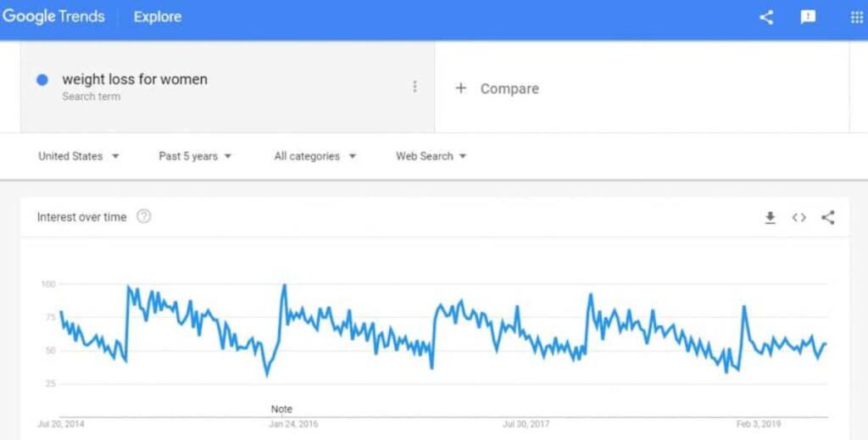868x440 pixels.
Task: Click the chart peak near Jan 24, 2016
Action: click(284, 285)
